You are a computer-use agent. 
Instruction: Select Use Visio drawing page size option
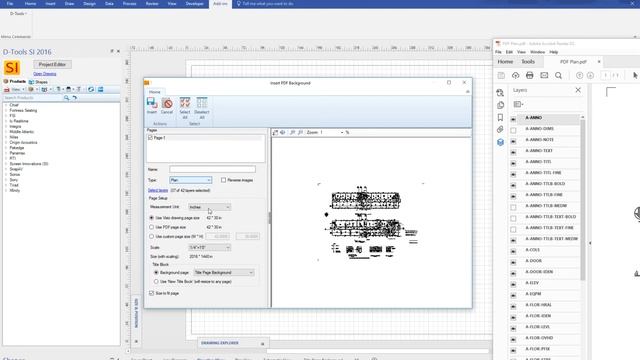151,218
